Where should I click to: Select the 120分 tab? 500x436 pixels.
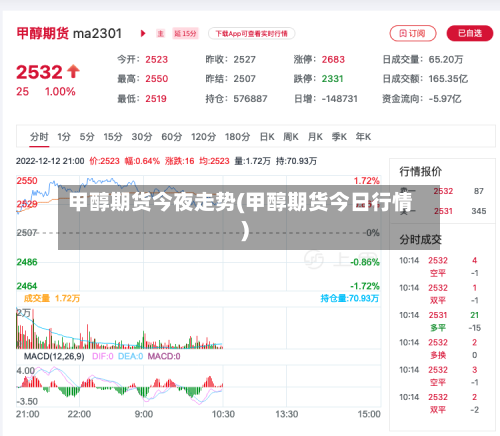(203, 137)
